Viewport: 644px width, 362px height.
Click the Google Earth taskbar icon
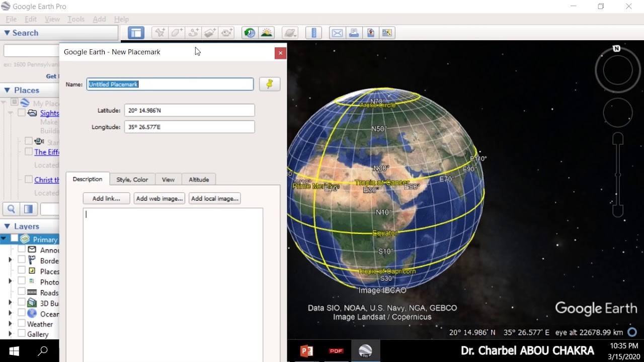[x=365, y=351]
